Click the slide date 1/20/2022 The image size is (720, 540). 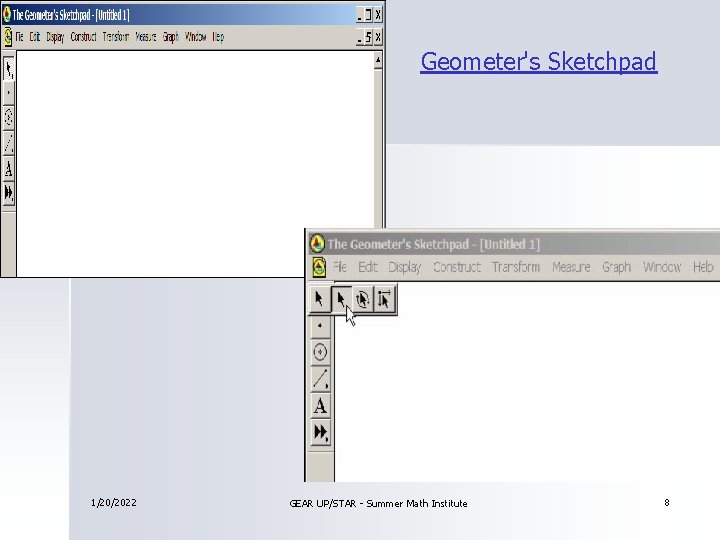coord(113,502)
